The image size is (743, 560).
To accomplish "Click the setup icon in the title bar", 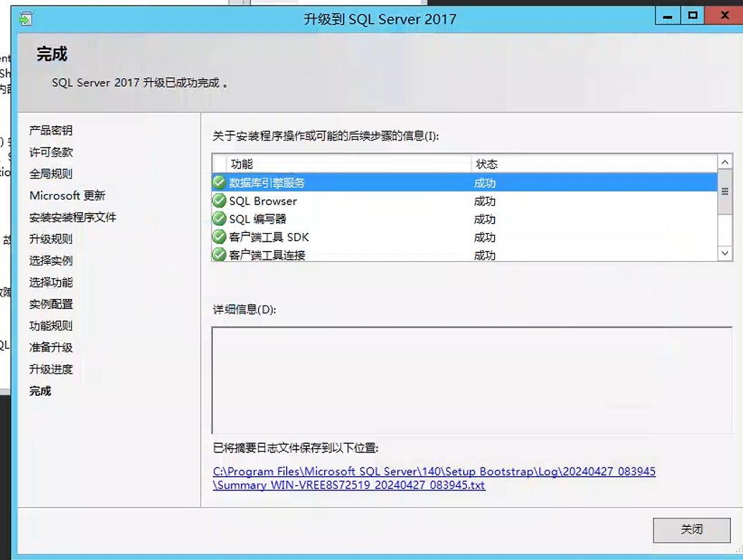I will 26,19.
